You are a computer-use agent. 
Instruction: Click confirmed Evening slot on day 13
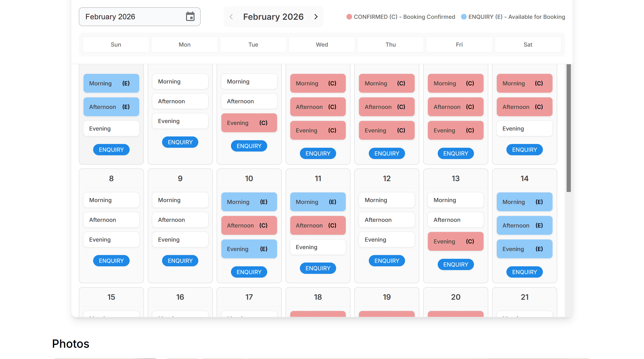[455, 241]
